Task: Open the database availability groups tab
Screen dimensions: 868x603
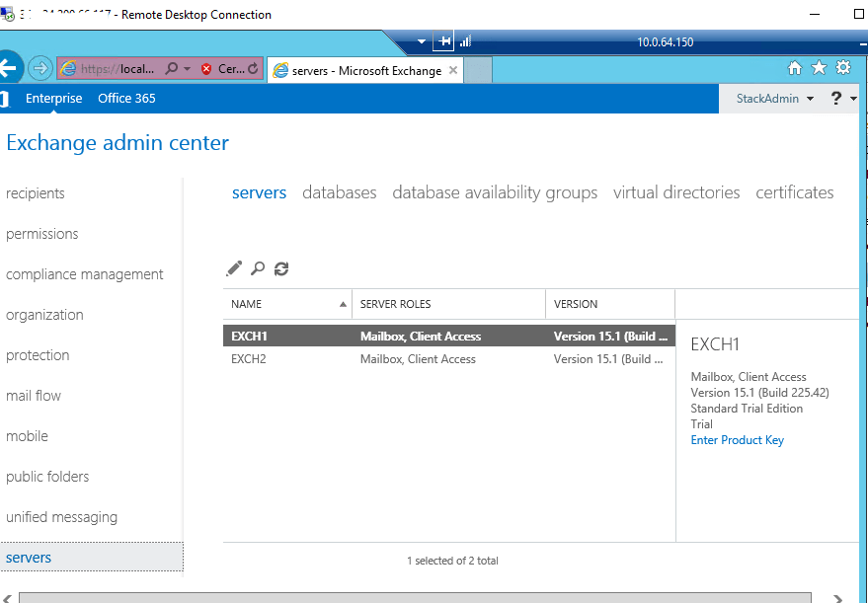Action: tap(495, 193)
